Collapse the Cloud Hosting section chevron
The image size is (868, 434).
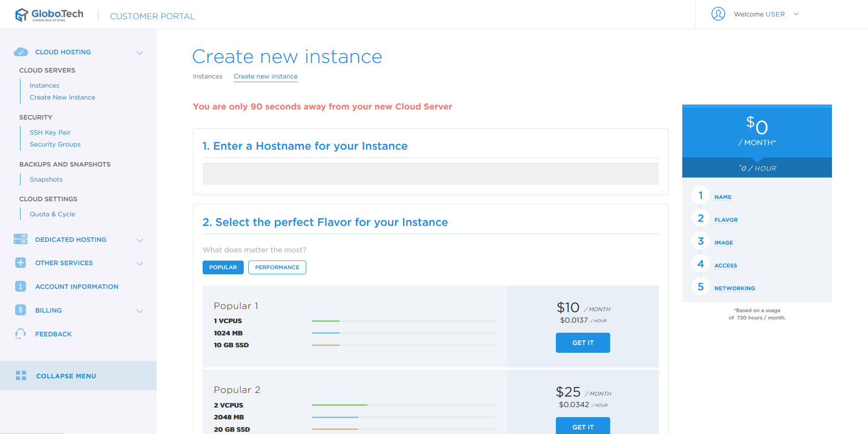[x=140, y=53]
